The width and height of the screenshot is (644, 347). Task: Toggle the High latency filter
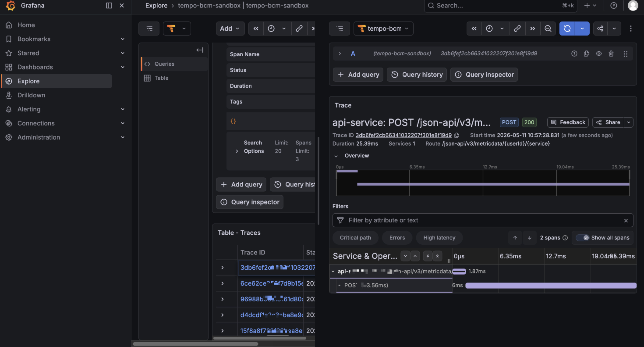(439, 238)
